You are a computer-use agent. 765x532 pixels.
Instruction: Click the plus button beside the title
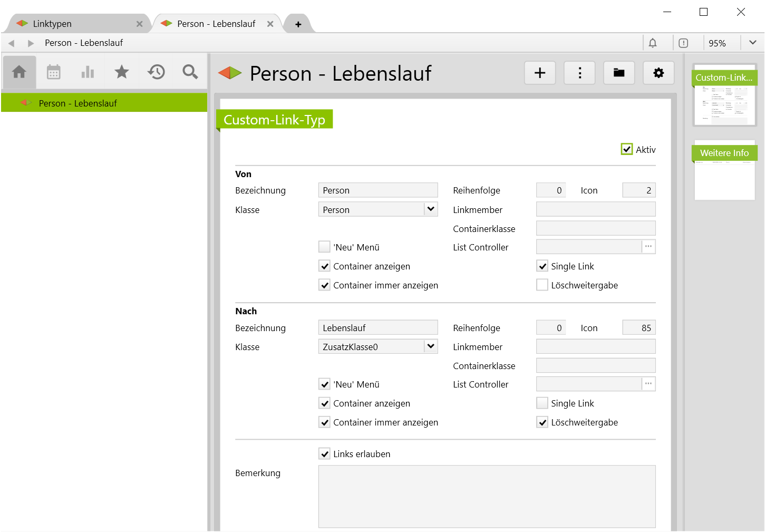tap(540, 73)
